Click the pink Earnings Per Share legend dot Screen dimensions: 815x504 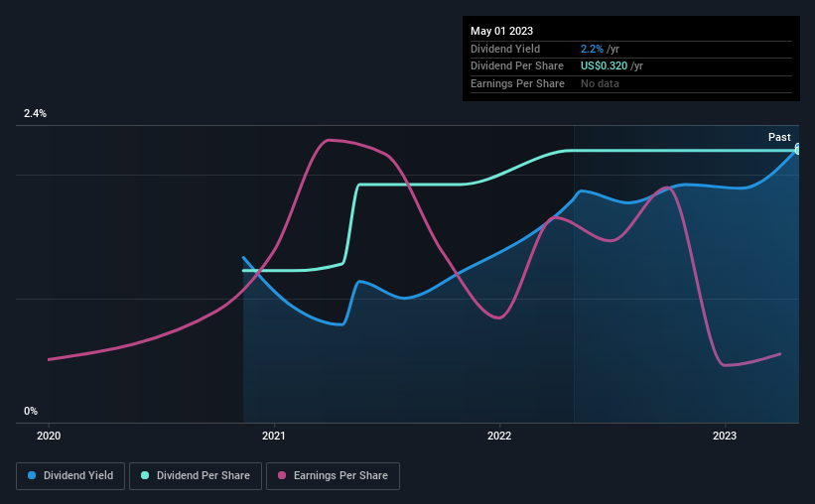[282, 475]
